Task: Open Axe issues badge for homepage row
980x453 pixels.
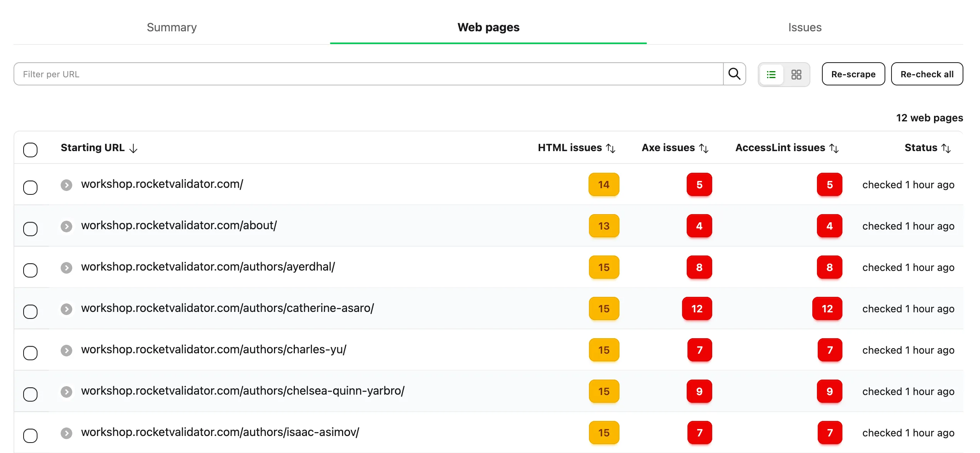Action: pos(699,184)
